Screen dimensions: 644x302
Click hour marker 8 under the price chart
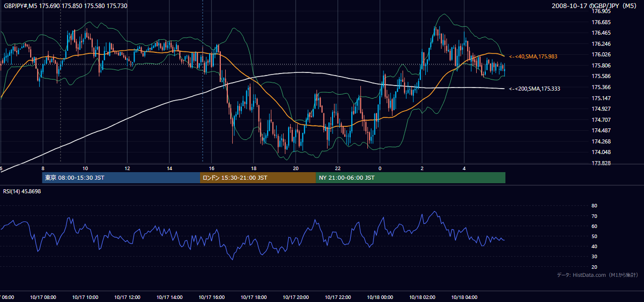point(43,168)
